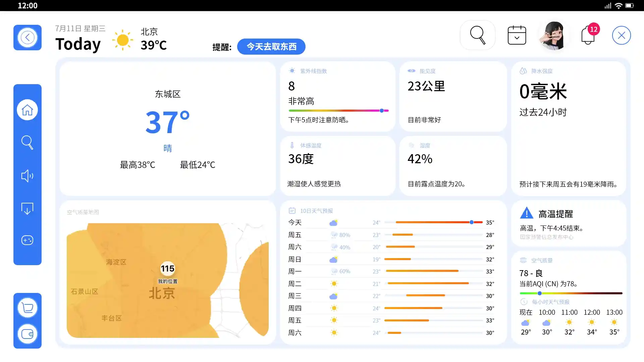This screenshot has width=644, height=362.
Task: Select the 周三 forecast row
Action: point(391,296)
